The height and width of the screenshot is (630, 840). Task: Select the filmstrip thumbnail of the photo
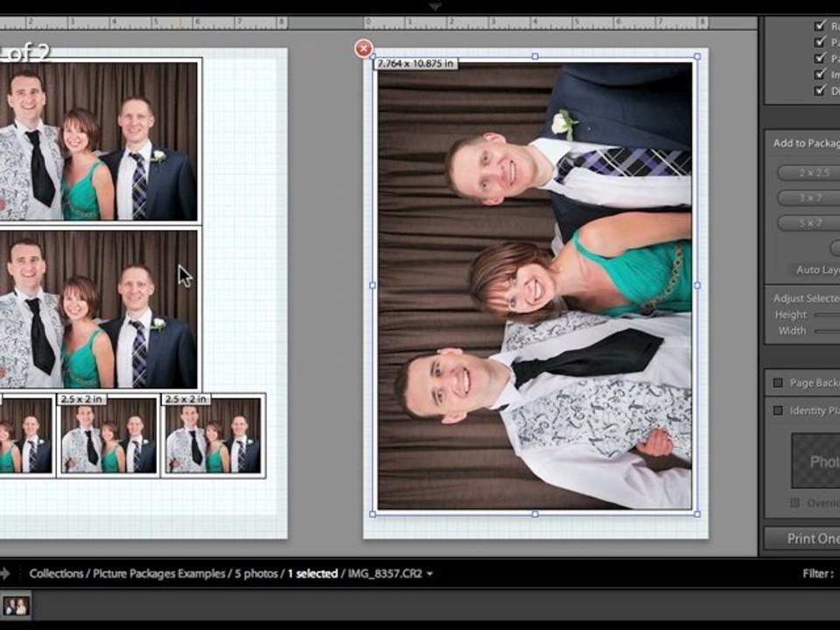point(16,605)
